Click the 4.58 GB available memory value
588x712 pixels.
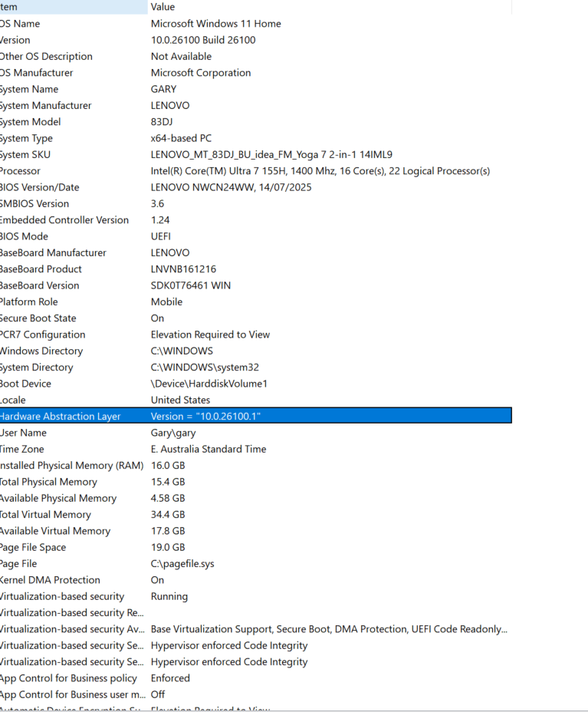tap(168, 498)
